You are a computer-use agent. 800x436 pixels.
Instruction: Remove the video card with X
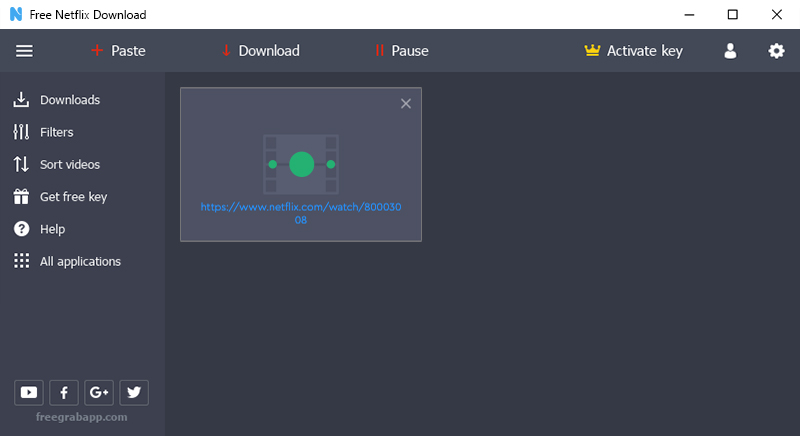(406, 104)
